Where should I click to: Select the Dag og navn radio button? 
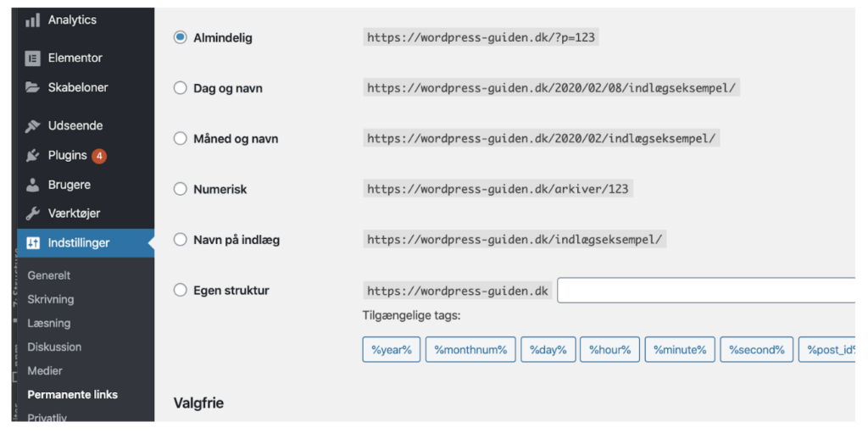[x=181, y=88]
